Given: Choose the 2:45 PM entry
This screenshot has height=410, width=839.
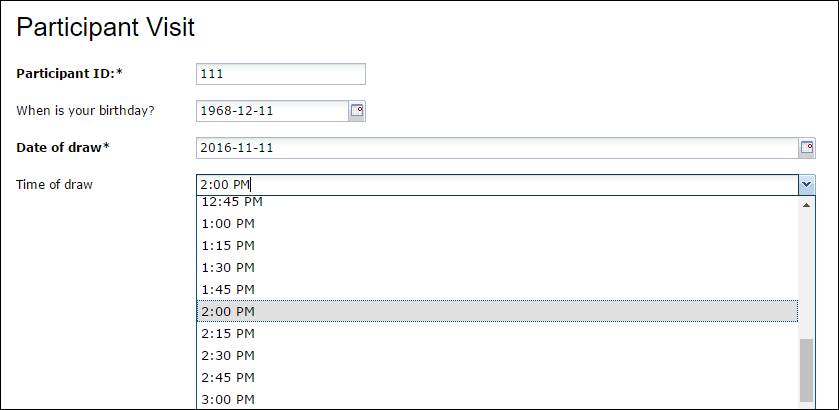Looking at the screenshot, I should (x=497, y=377).
